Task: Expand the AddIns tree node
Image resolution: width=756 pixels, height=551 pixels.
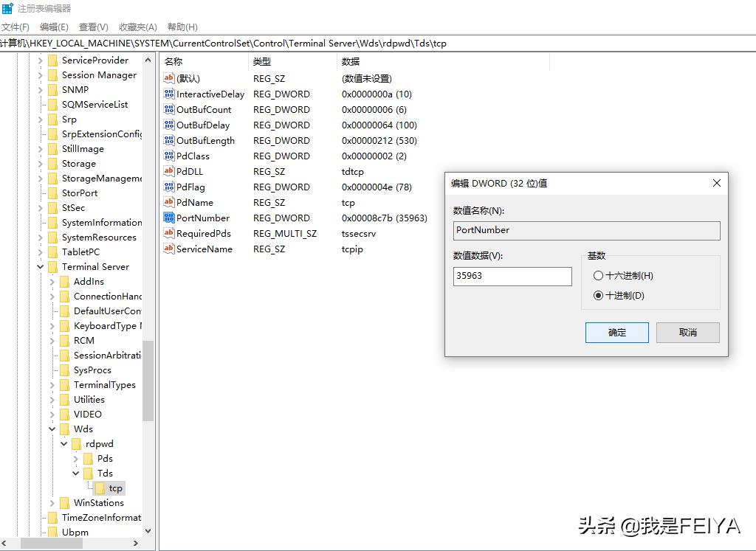Action: tap(52, 281)
